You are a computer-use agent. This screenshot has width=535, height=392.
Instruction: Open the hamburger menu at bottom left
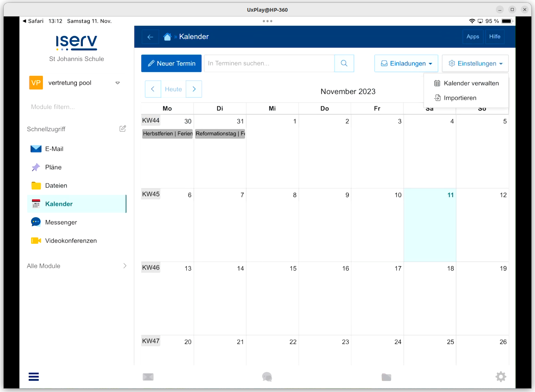coord(33,377)
